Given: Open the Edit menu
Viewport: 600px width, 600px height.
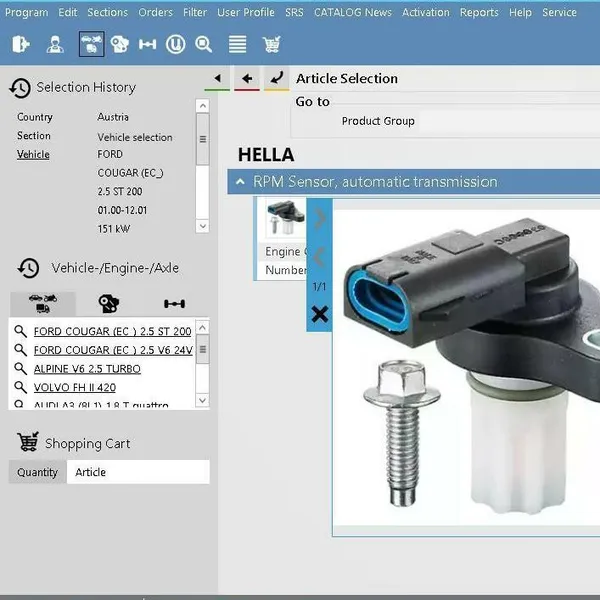Looking at the screenshot, I should pyautogui.click(x=68, y=13).
